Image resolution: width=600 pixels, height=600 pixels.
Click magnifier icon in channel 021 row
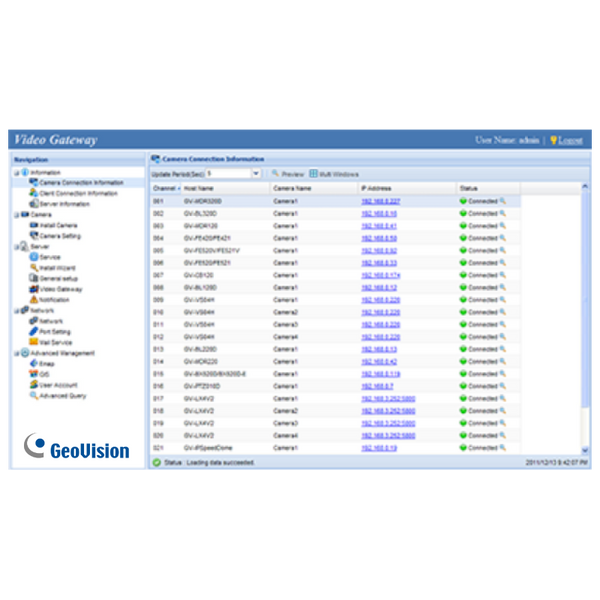pos(503,447)
